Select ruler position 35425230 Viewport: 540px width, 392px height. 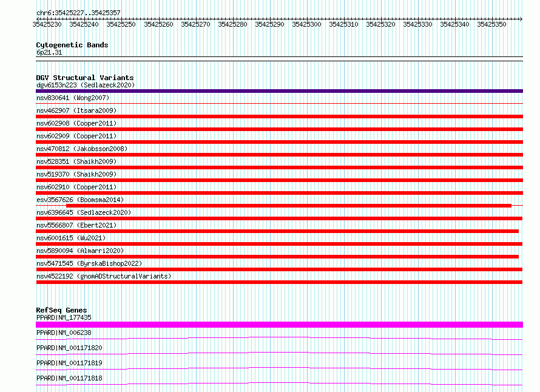(x=47, y=24)
